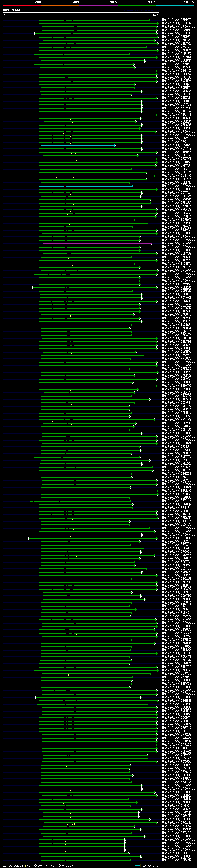Select the UniRef100_Q688X8 entry
The width and height of the screenshot is (197, 868).
pos(177,101)
